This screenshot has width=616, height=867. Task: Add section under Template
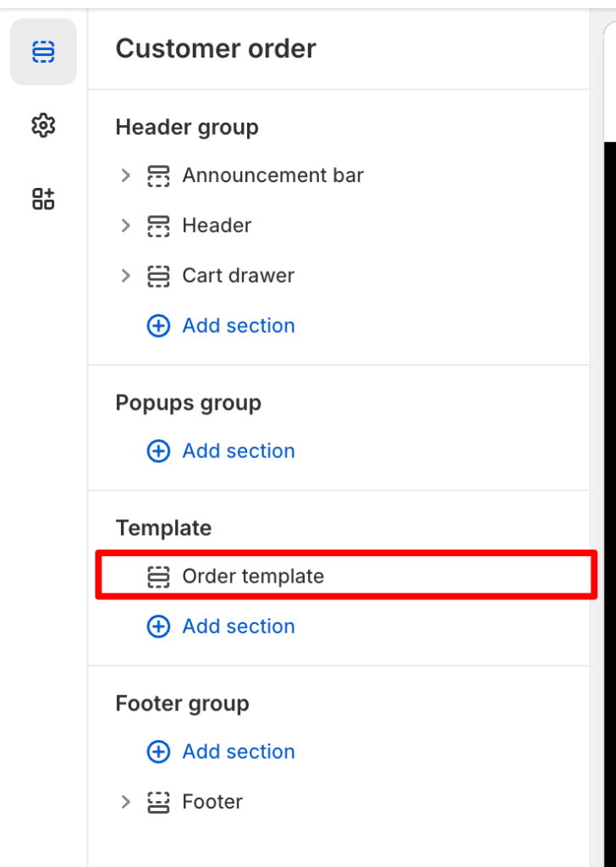221,627
